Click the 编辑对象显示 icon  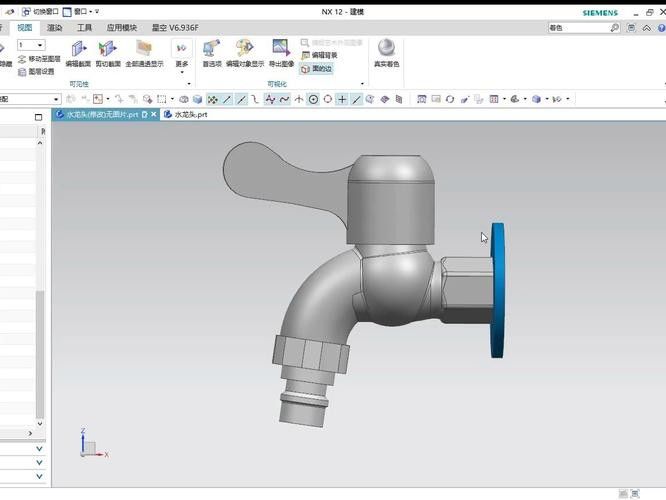click(245, 49)
